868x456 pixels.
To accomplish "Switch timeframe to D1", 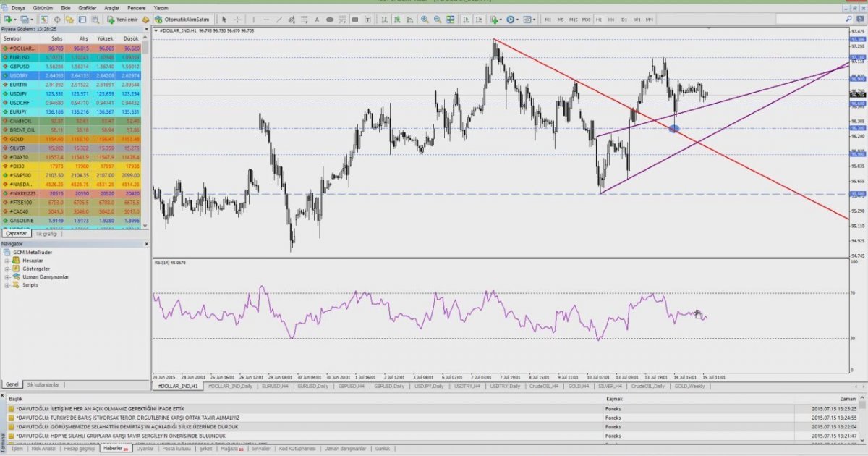I will (624, 19).
